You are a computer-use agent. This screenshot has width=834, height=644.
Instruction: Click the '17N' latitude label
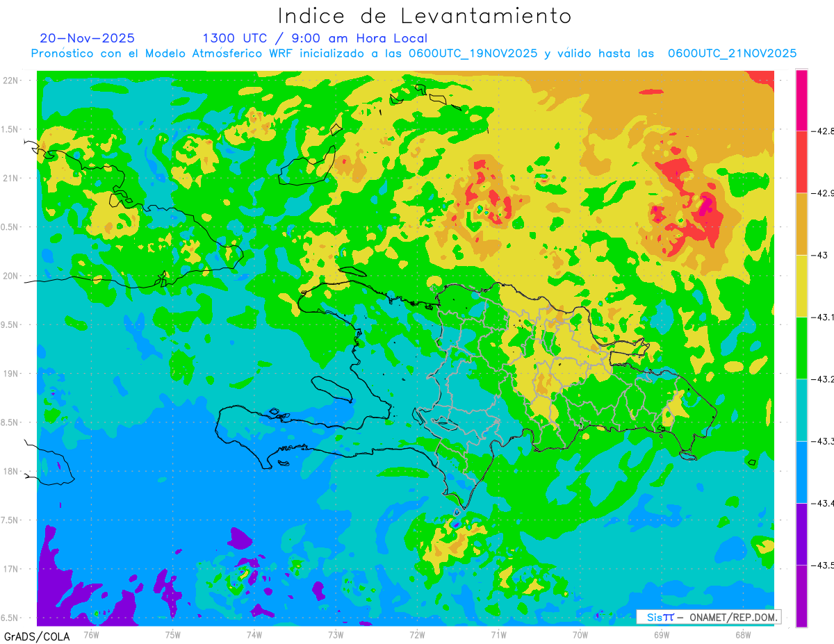point(10,569)
